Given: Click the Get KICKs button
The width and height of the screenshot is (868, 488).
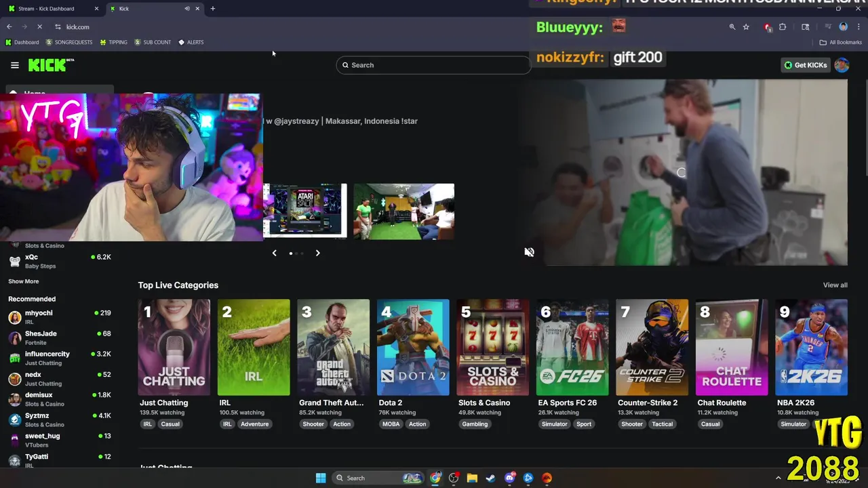Looking at the screenshot, I should 806,65.
